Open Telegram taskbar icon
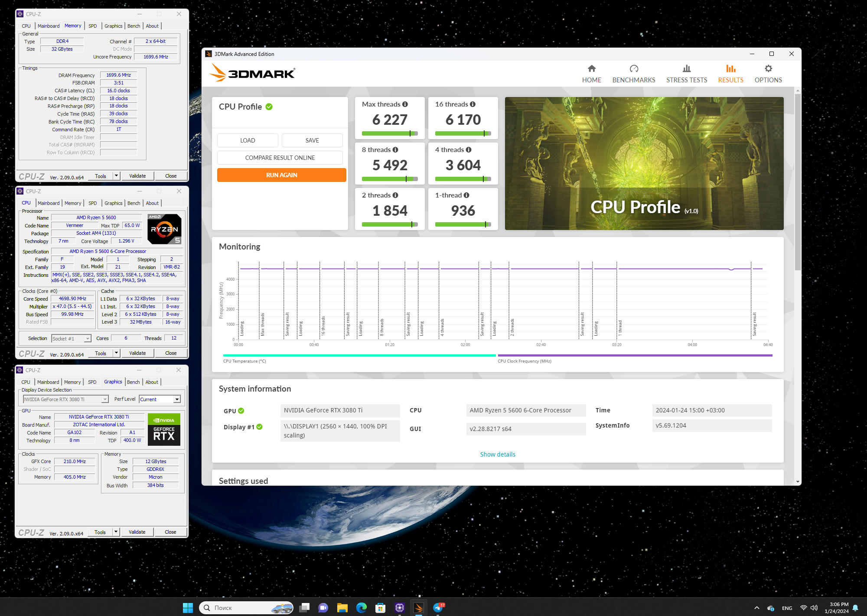 [438, 608]
